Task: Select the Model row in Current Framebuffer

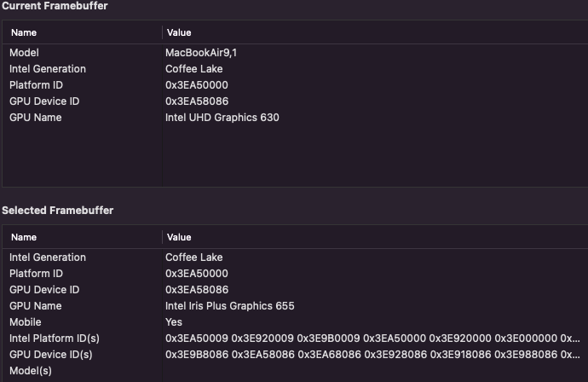Action: tap(296, 53)
